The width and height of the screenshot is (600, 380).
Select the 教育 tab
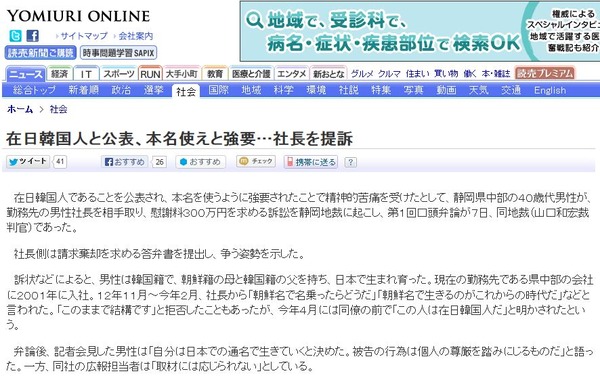pos(215,73)
